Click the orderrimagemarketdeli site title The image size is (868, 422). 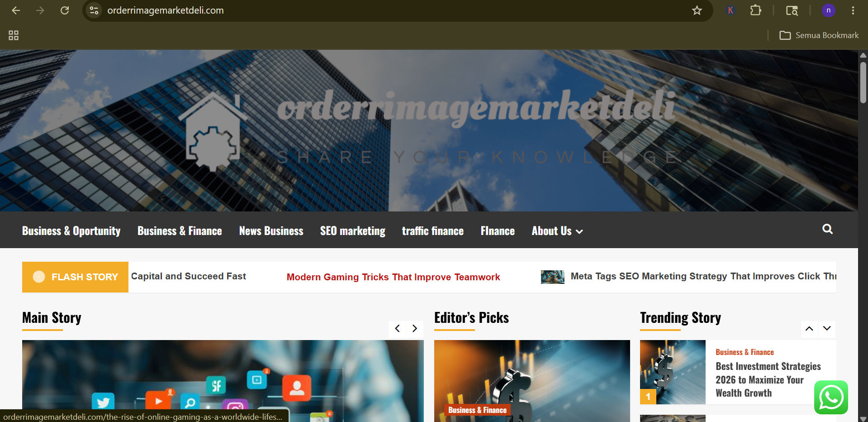point(476,107)
